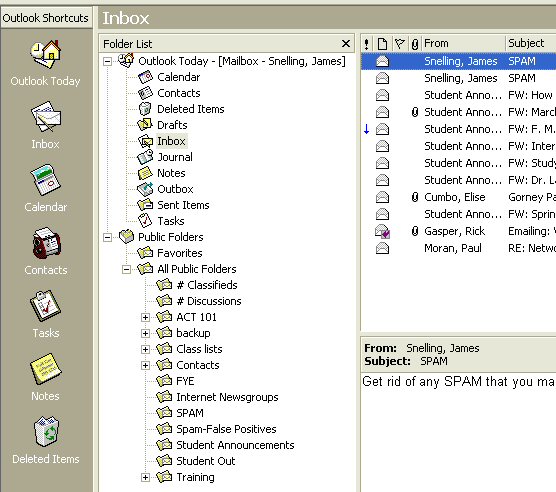The image size is (556, 492).
Task: Select Student Anno message FW: Sprin
Action: point(458,214)
